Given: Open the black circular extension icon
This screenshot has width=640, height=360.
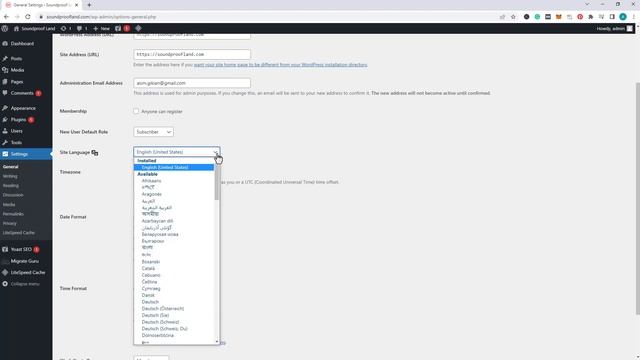Looking at the screenshot, I should coord(527,17).
